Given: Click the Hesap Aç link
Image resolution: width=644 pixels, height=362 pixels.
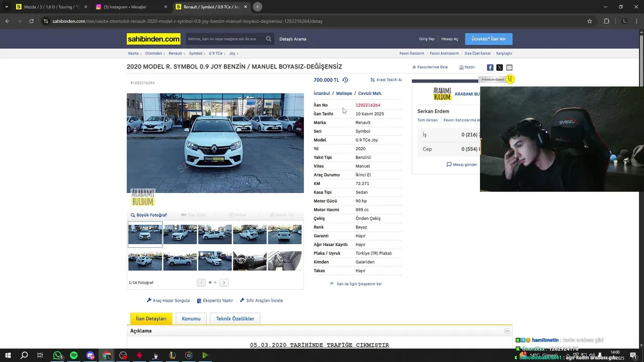Looking at the screenshot, I should point(450,39).
